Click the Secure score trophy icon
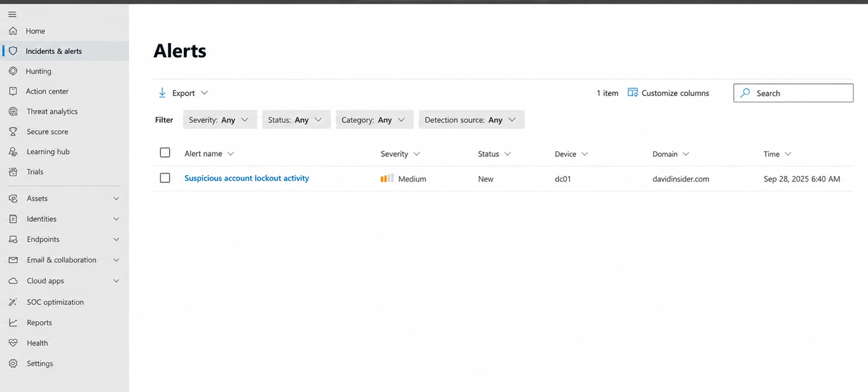 13,132
